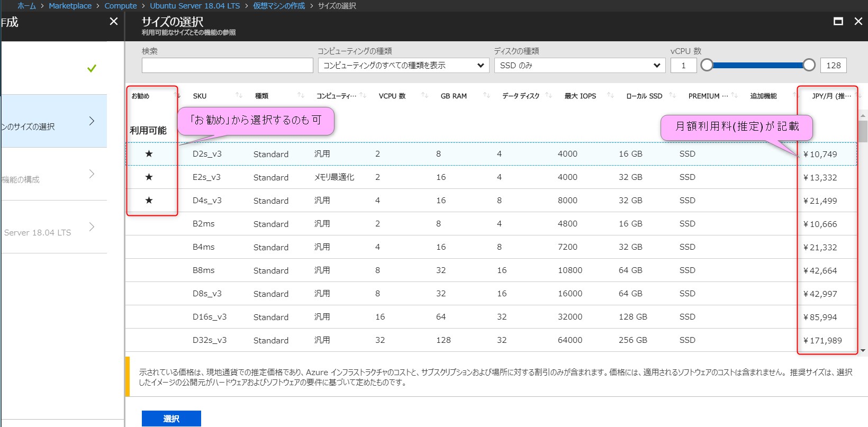Click the star icon for D4s_v3
The image size is (868, 427).
149,201
